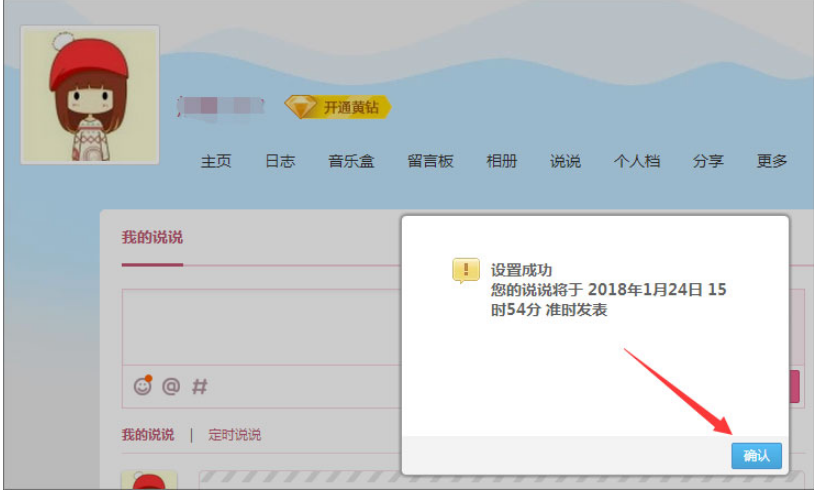Click the yellow alert icon in dialog
This screenshot has width=814, height=491.
point(466,270)
